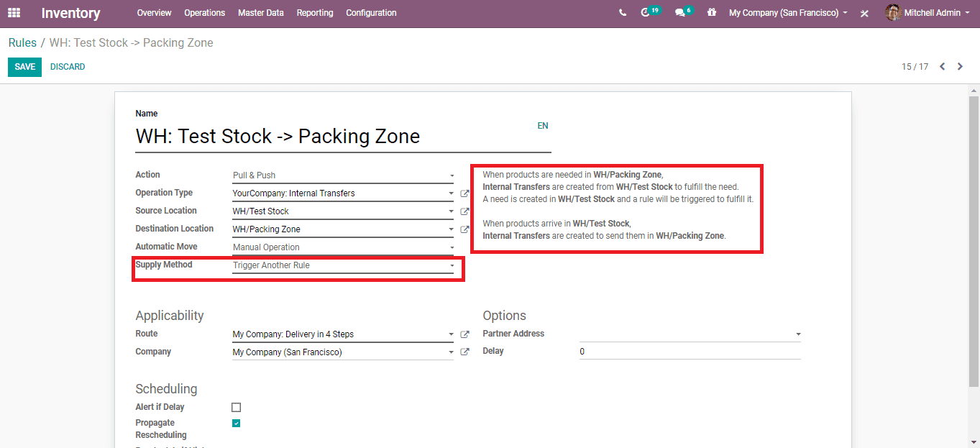Click the Applicability section heading
Screen dimensions: 980x448
[x=170, y=316]
